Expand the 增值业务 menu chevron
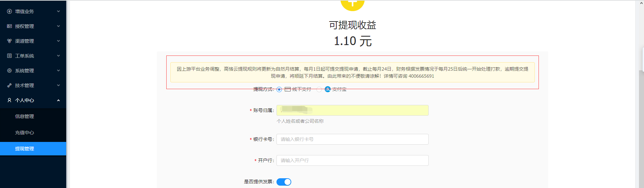The width and height of the screenshot is (644, 188). pyautogui.click(x=58, y=11)
